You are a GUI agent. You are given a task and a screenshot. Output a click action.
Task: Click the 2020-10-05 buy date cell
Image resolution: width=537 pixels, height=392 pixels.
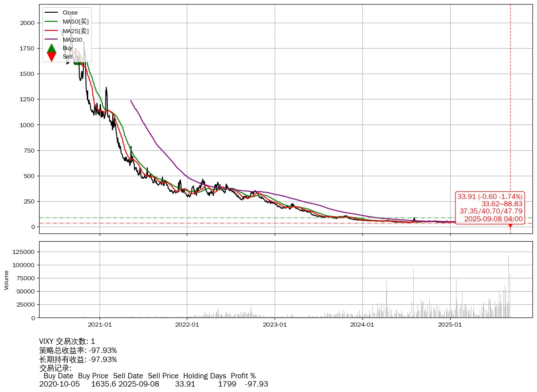(59, 384)
